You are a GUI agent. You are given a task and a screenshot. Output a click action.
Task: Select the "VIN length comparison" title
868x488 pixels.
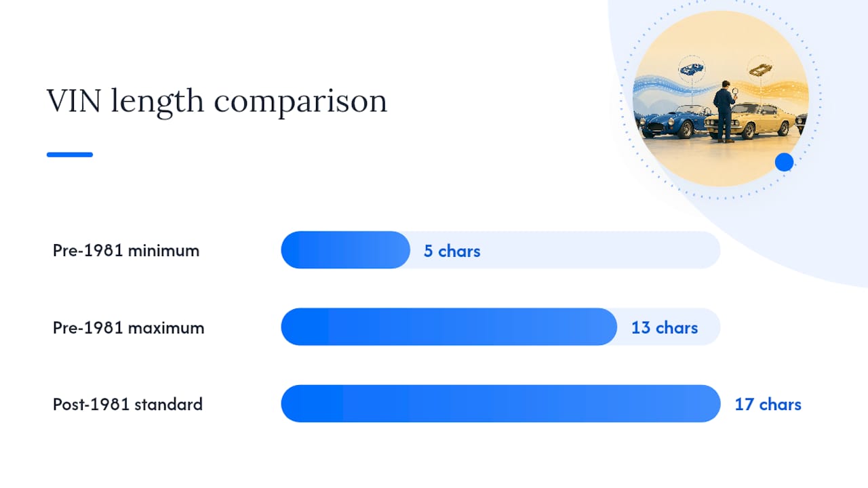tap(217, 100)
